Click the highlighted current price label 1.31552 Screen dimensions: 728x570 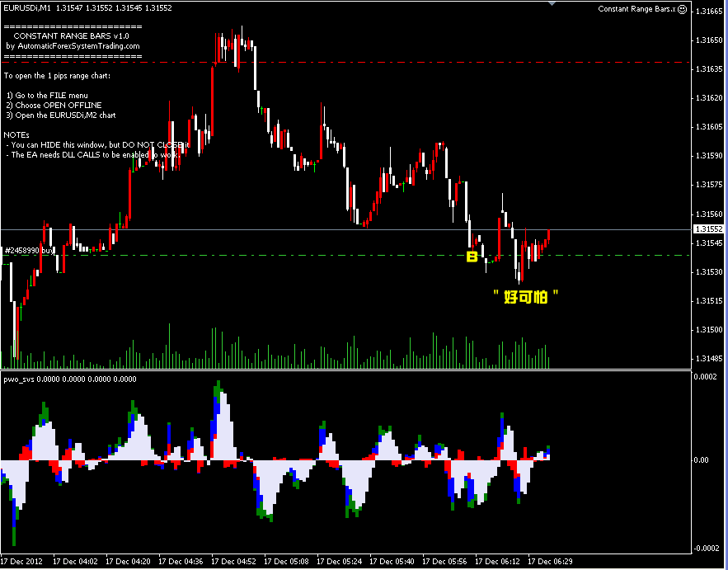pyautogui.click(x=709, y=229)
